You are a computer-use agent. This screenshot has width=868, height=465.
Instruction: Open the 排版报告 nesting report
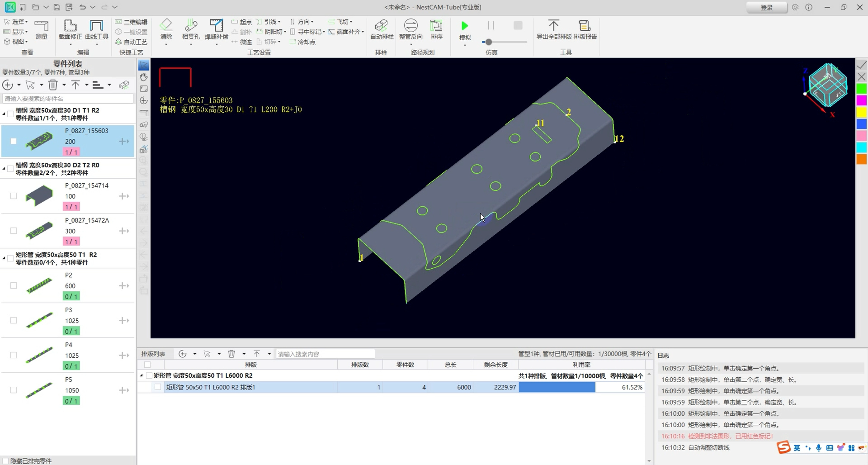585,30
